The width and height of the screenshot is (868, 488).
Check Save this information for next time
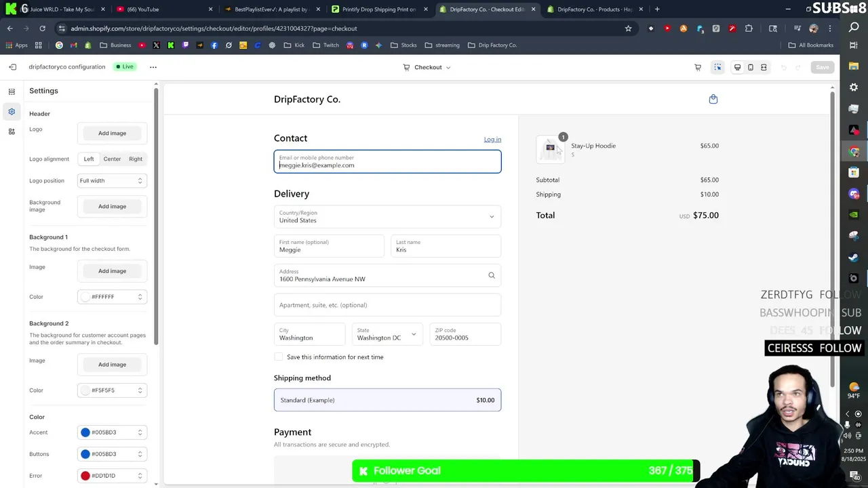pyautogui.click(x=278, y=357)
